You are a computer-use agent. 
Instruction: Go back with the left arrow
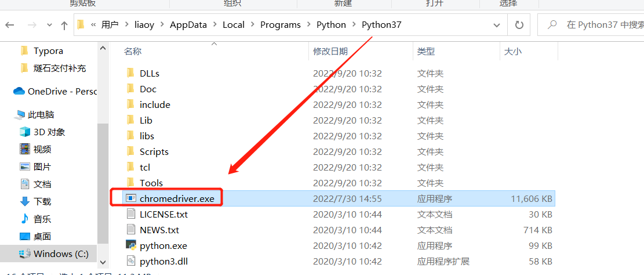(x=9, y=25)
